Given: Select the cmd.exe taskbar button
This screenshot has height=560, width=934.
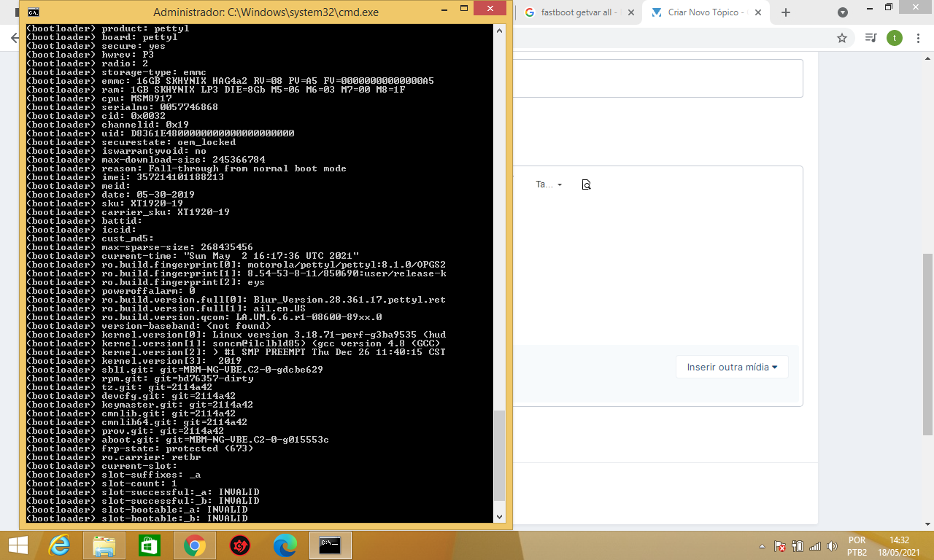Looking at the screenshot, I should click(x=330, y=545).
